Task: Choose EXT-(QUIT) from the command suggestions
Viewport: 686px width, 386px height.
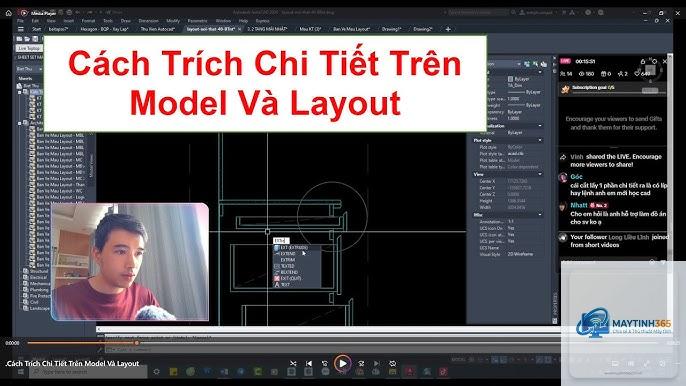Action: (297, 278)
